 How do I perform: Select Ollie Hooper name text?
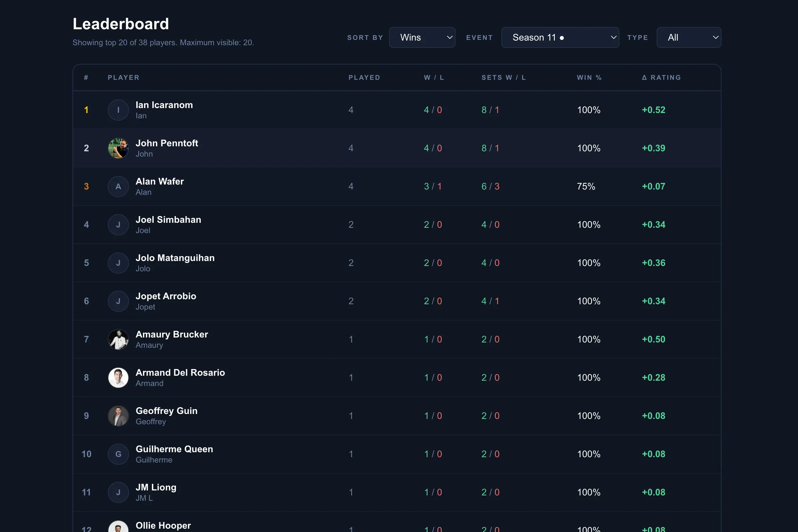(163, 526)
